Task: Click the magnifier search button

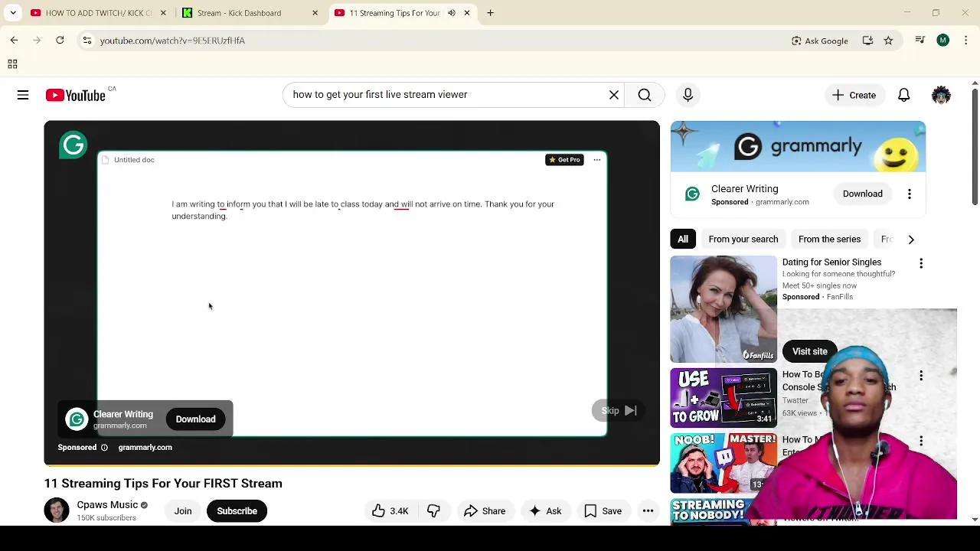Action: click(x=645, y=95)
